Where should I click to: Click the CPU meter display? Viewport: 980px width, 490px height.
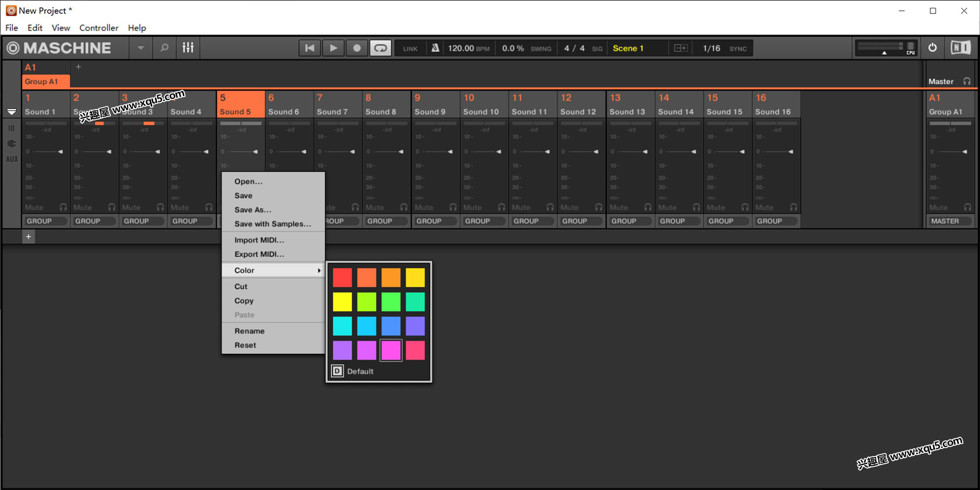886,48
